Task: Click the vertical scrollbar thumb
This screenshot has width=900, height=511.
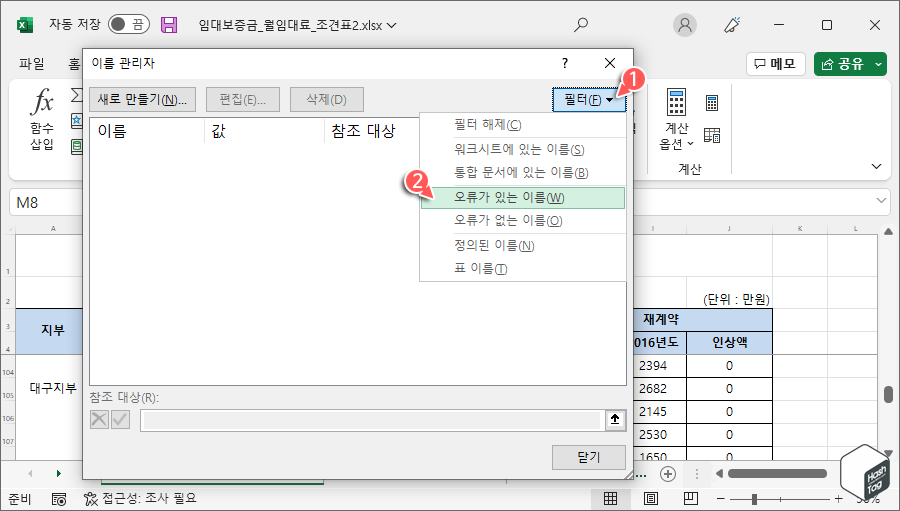Action: pyautogui.click(x=889, y=394)
